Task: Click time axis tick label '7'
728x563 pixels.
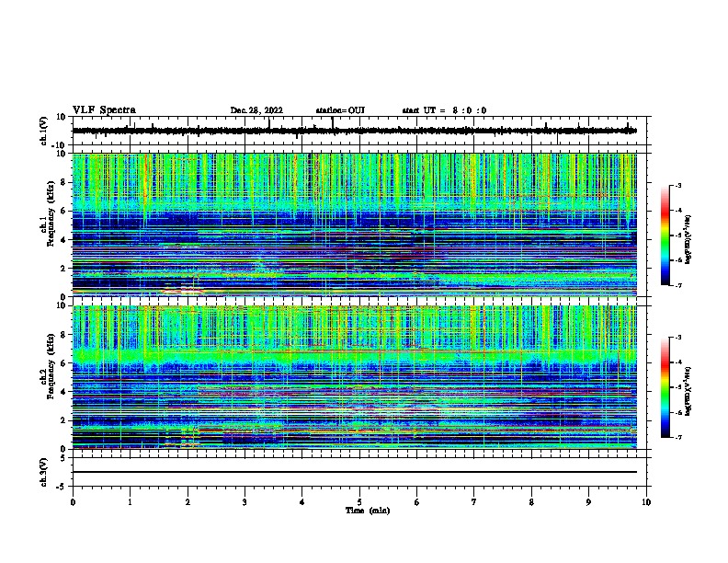Action: (474, 502)
